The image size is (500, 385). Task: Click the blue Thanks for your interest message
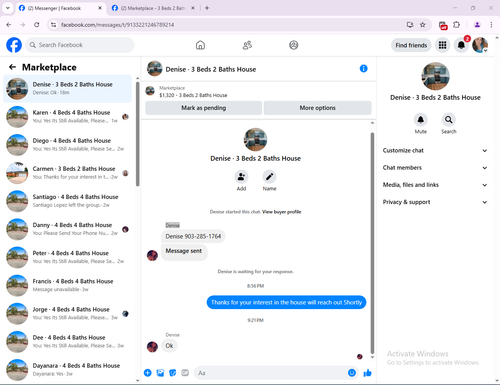point(286,302)
